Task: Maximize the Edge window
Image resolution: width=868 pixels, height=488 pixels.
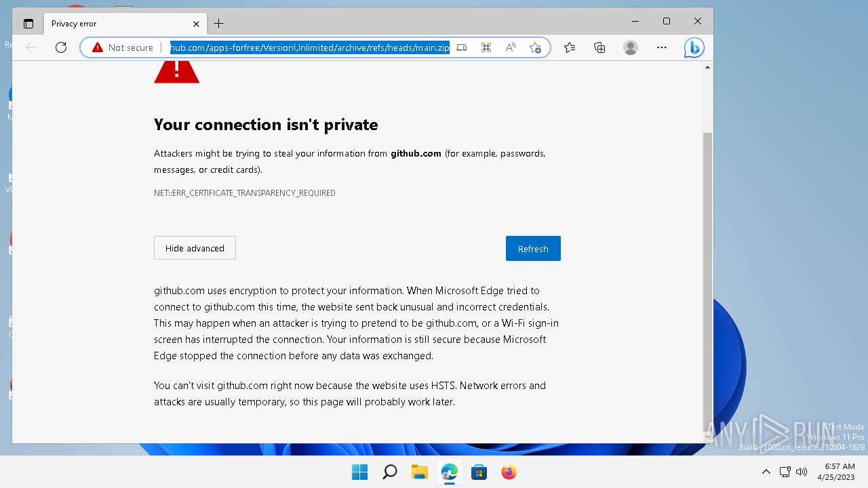Action: [667, 22]
